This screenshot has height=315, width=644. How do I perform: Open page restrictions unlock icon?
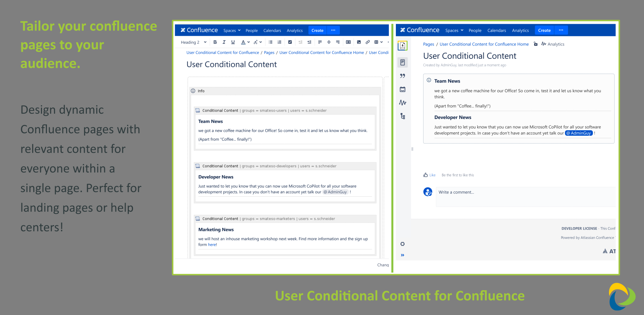tap(535, 44)
